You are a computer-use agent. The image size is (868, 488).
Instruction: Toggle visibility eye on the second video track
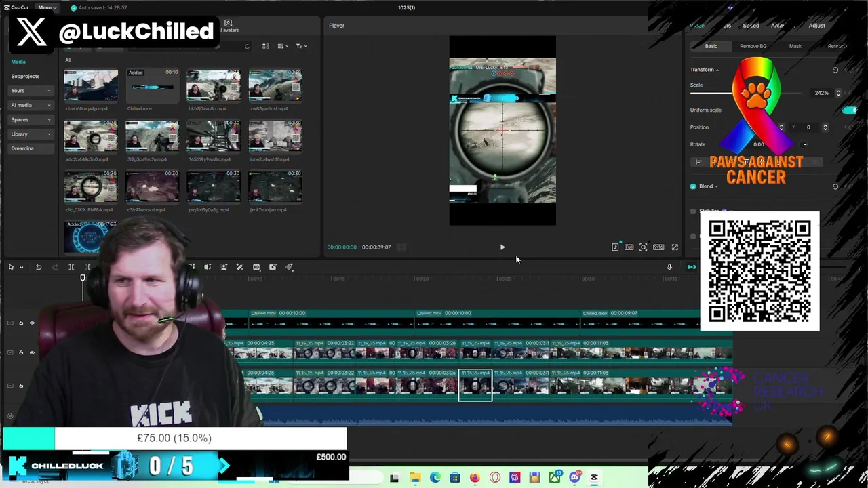(x=32, y=352)
